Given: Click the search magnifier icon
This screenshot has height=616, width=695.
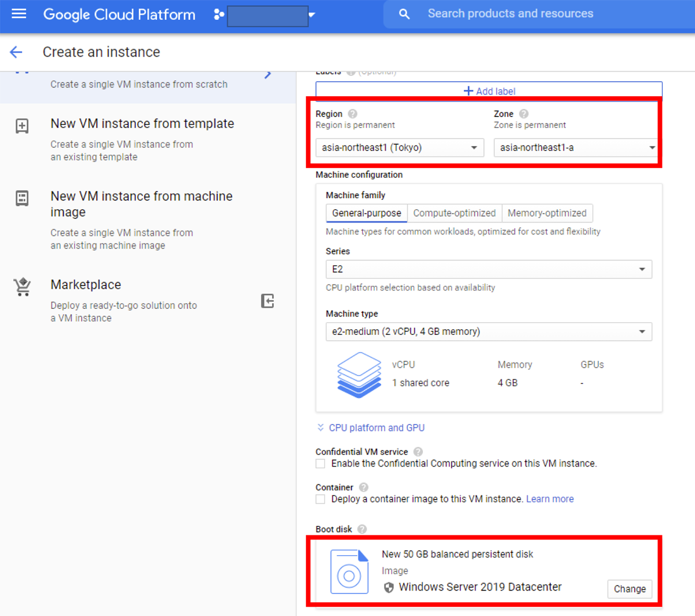Looking at the screenshot, I should coord(404,14).
